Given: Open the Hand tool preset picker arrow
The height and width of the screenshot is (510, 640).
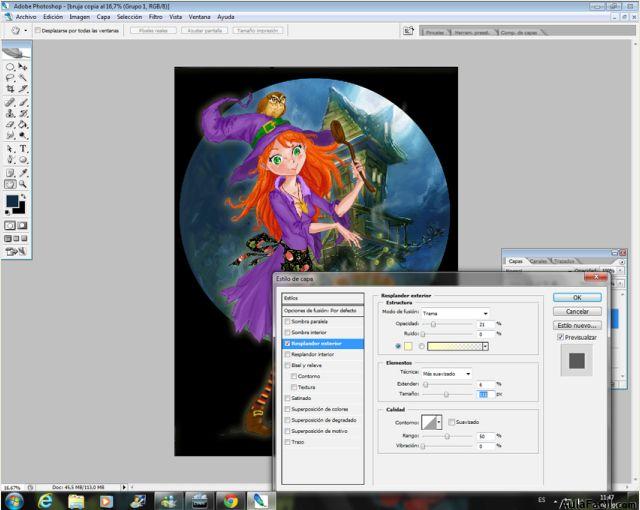Looking at the screenshot, I should click(26, 31).
